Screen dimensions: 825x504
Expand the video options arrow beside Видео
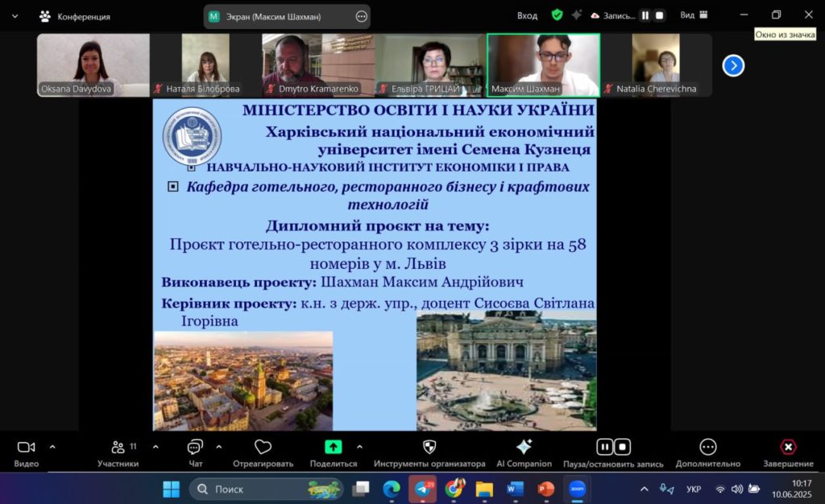point(52,446)
